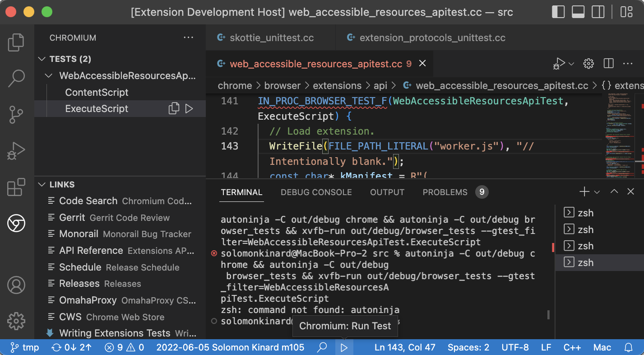Viewport: 644px width, 355px height.
Task: Open the Run and Debug view
Action: pyautogui.click(x=16, y=151)
